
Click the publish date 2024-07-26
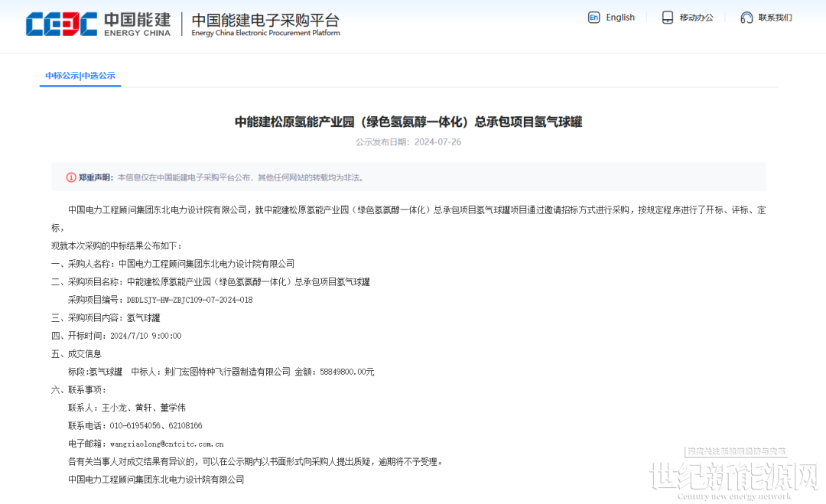click(437, 142)
